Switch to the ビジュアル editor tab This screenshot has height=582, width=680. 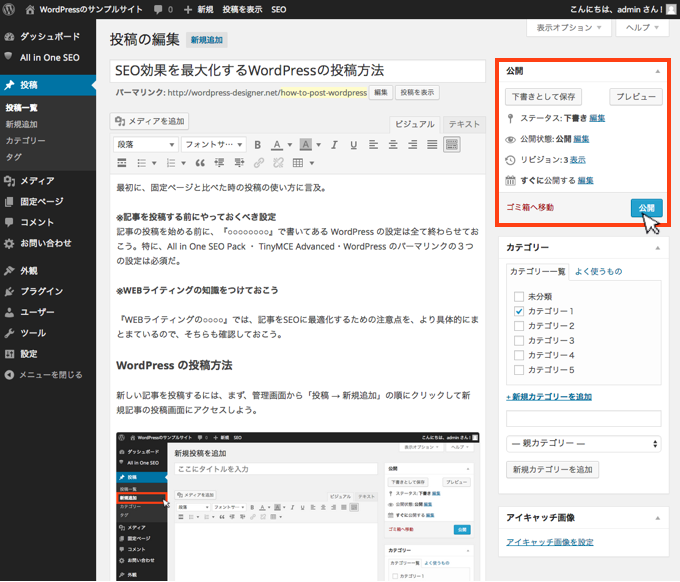coord(415,124)
